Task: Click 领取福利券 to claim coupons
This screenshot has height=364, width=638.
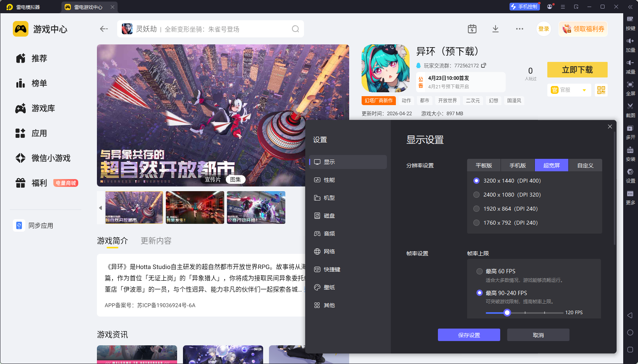Action: tap(583, 29)
